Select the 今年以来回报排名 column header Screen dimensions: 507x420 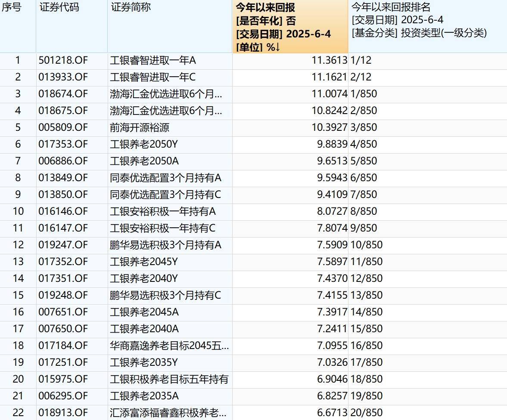391,8
